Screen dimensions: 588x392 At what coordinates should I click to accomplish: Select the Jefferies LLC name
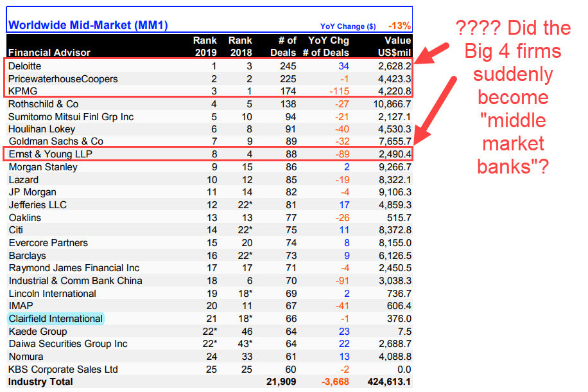[x=37, y=205]
